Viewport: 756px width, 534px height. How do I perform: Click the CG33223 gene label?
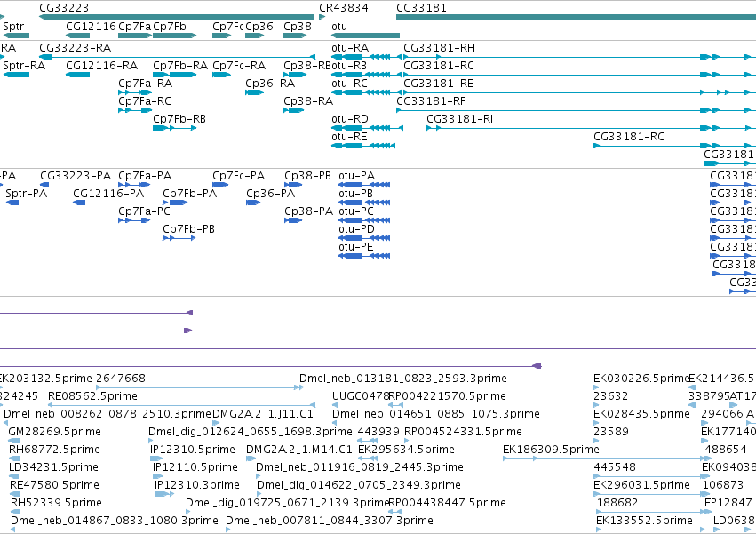pos(64,8)
